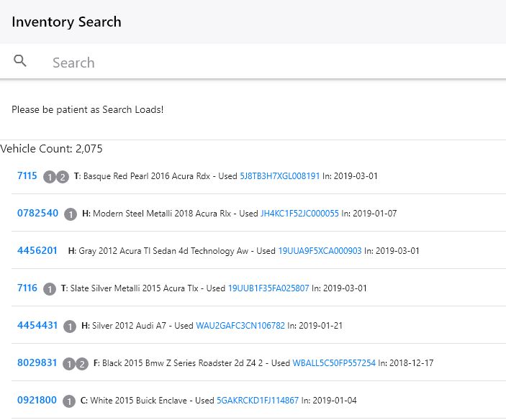Open stock number 8029831 link
Image resolution: width=506 pixels, height=420 pixels.
click(x=37, y=362)
